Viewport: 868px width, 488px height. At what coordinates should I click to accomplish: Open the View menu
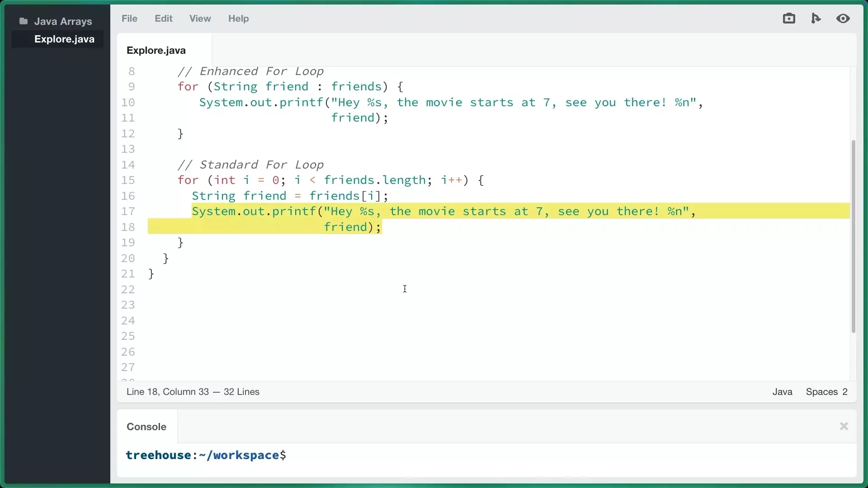200,19
